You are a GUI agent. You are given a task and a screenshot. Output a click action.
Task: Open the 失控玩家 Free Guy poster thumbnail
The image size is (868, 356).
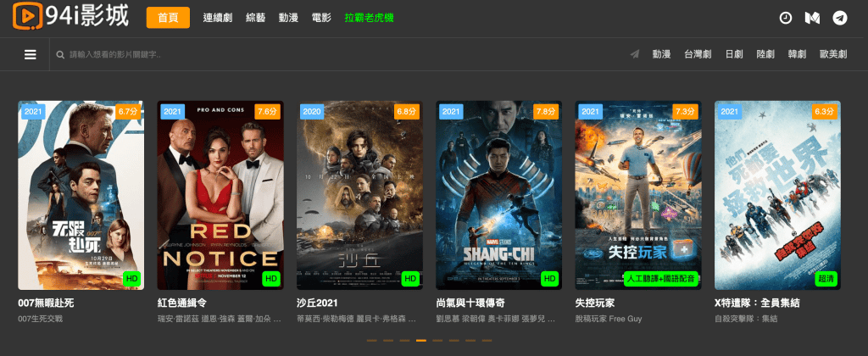pos(638,195)
